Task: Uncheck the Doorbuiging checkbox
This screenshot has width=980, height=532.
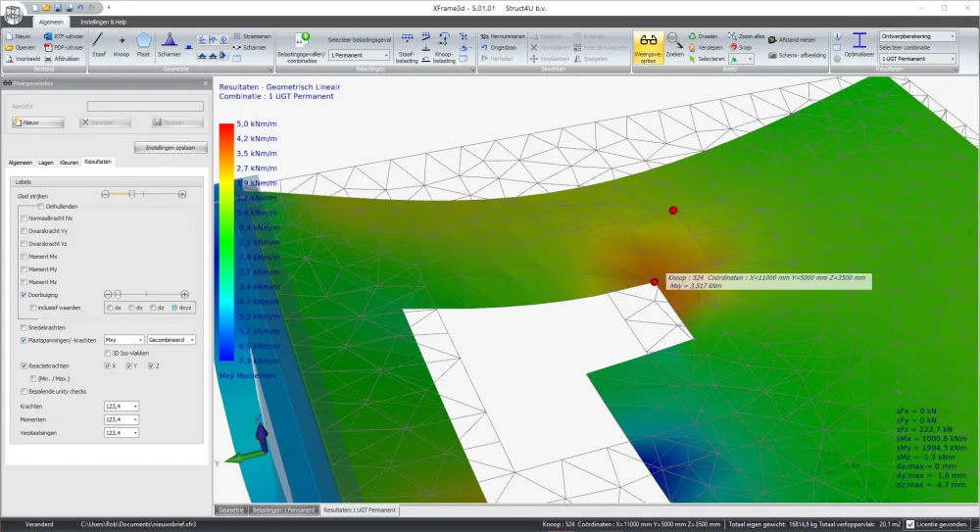Action: 24,295
